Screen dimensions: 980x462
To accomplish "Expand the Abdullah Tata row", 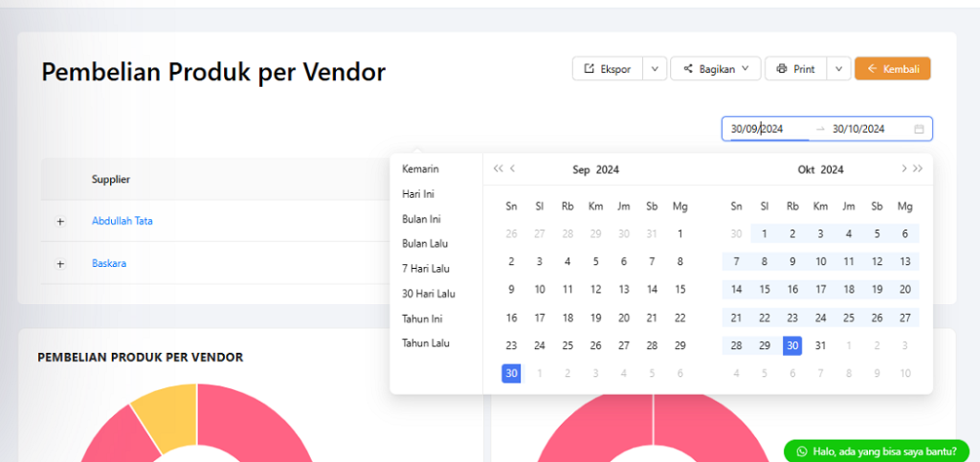I will (x=60, y=221).
